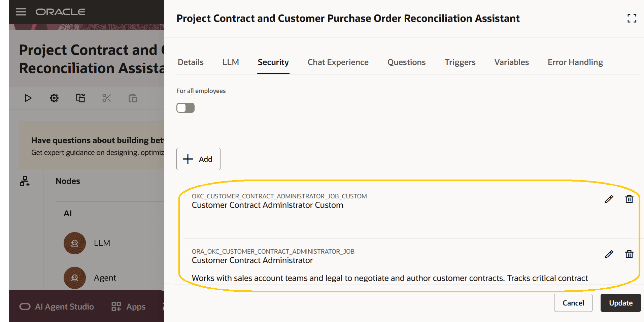Edit ORA_OKC Customer Contract Administrator role

coord(609,254)
